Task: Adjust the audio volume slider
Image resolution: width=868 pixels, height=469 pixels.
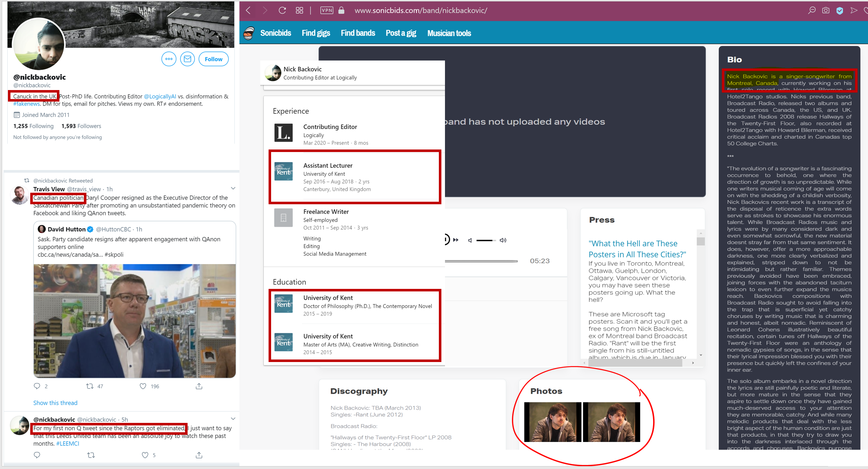Action: [x=486, y=240]
